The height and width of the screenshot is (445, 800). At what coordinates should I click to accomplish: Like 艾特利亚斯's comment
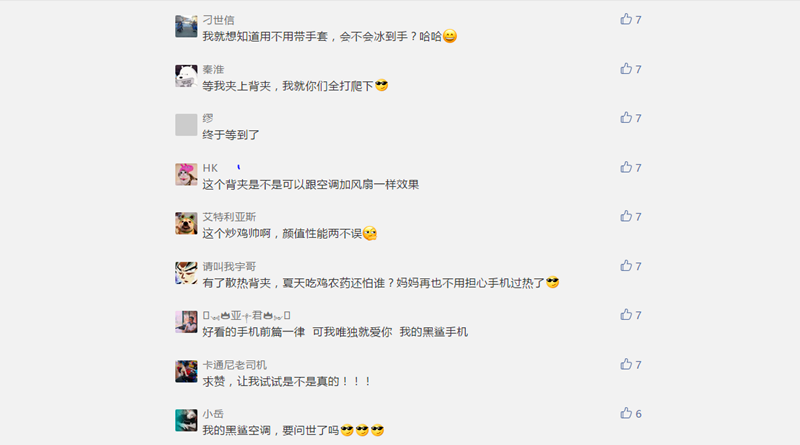(626, 216)
